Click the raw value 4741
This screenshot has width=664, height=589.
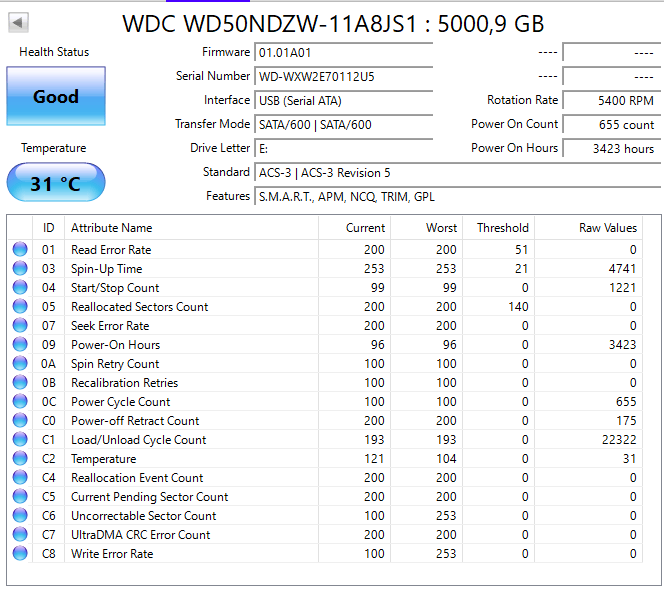622,269
